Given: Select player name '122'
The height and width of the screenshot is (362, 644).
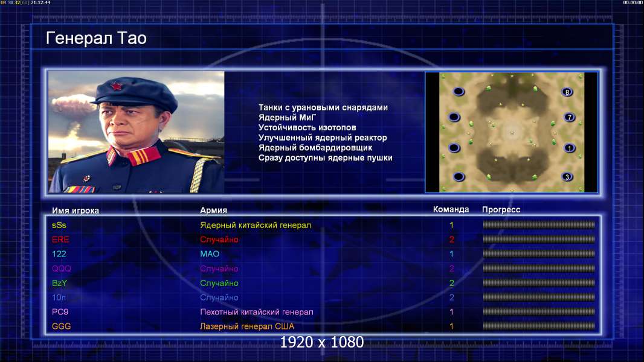Looking at the screenshot, I should 59,254.
